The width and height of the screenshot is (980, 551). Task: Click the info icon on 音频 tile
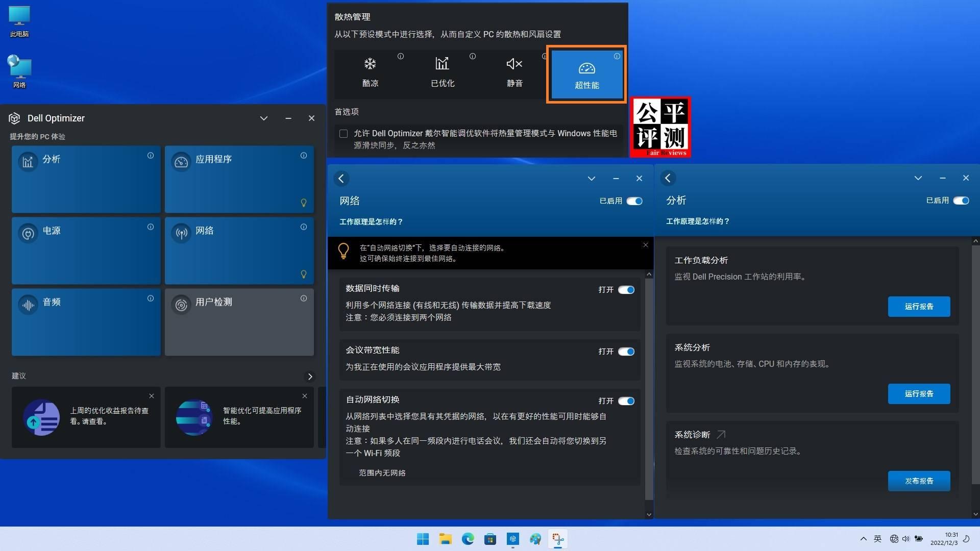(151, 298)
